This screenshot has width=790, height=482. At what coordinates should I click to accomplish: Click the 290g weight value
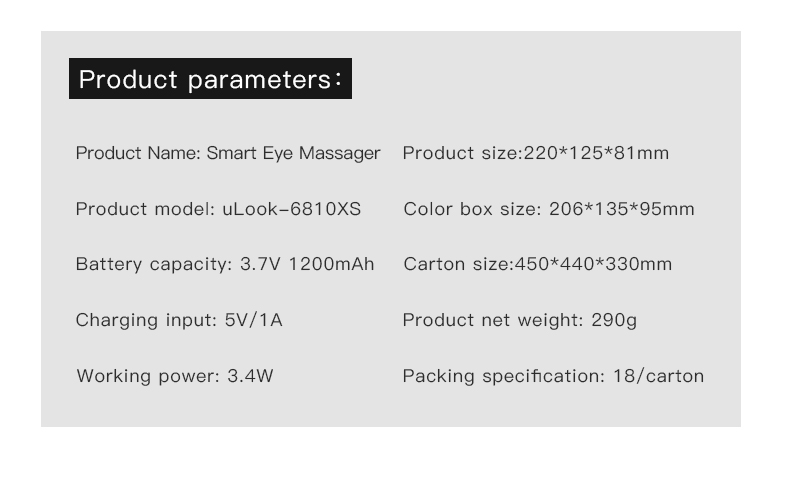coord(614,320)
